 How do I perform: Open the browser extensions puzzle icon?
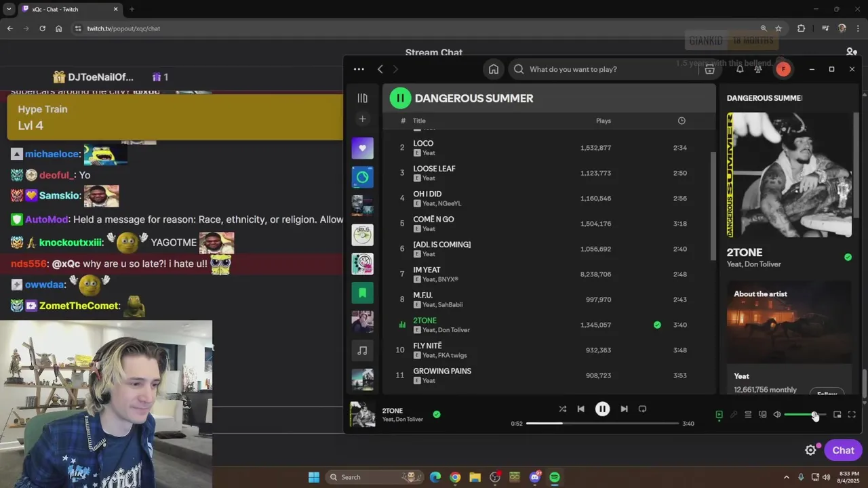pyautogui.click(x=801, y=28)
